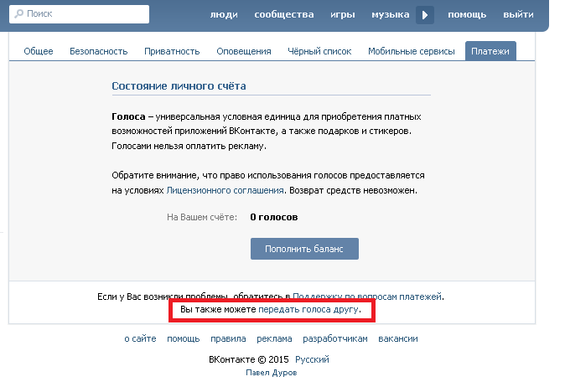This screenshot has height=392, width=565.
Task: Open the правила footer link
Action: coord(228,338)
